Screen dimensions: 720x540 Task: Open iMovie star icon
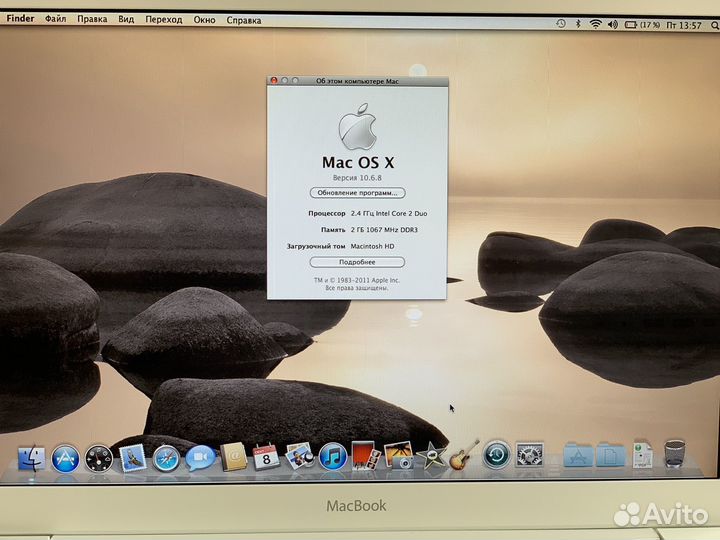tap(431, 455)
